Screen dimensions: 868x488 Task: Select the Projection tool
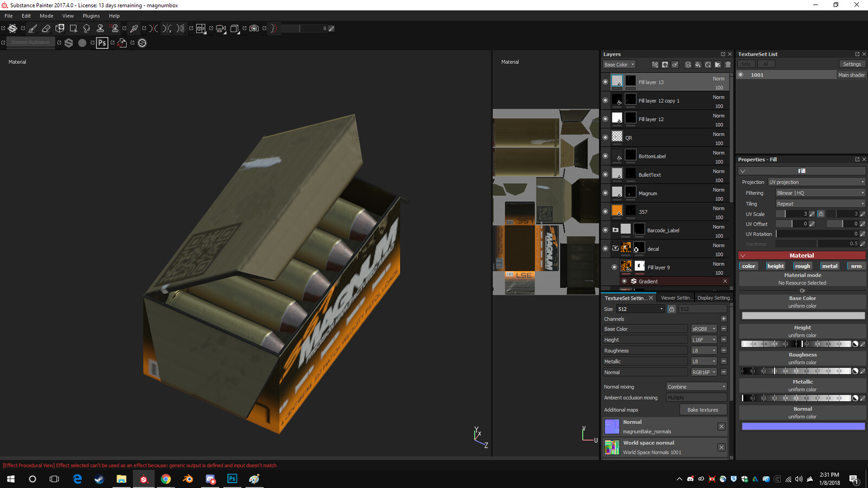pyautogui.click(x=60, y=29)
